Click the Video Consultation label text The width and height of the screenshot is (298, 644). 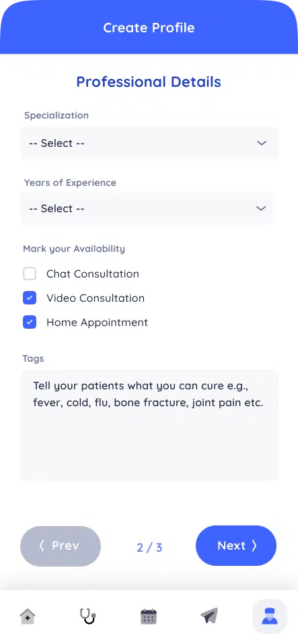[x=96, y=298]
